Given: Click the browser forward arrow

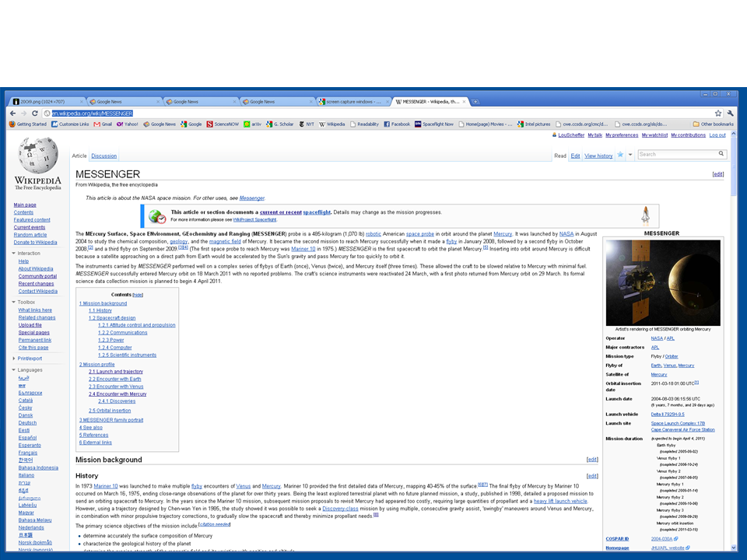Looking at the screenshot, I should click(x=23, y=114).
